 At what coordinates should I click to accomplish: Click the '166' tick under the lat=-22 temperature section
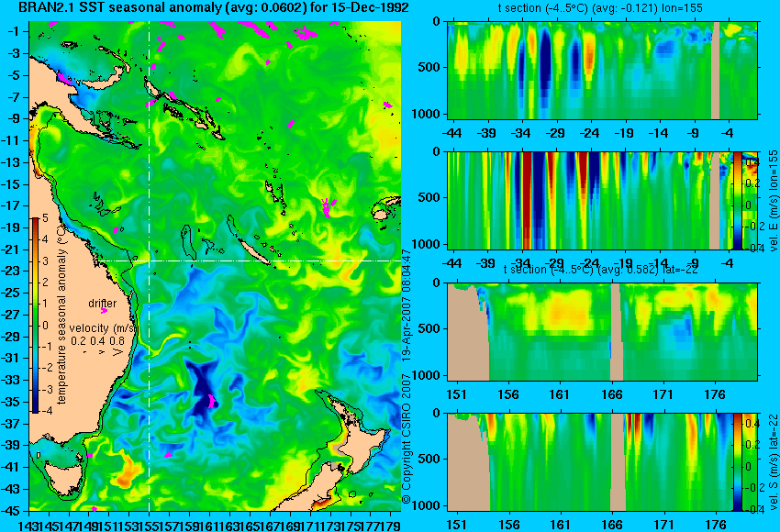coord(612,394)
